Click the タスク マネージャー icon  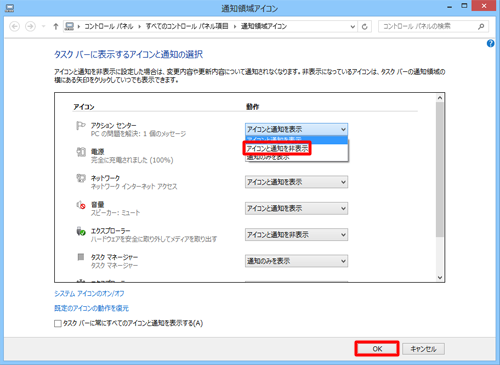tap(81, 257)
